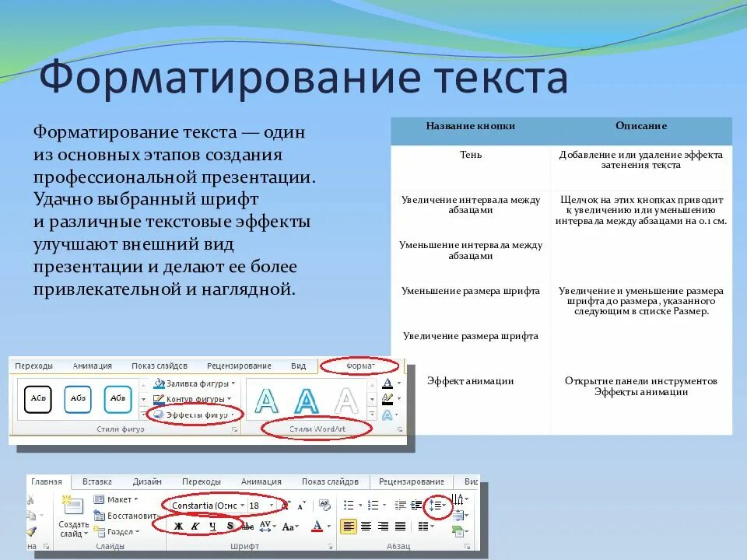Click the Format Painter brush icon
747x560 pixels.
[x=32, y=531]
